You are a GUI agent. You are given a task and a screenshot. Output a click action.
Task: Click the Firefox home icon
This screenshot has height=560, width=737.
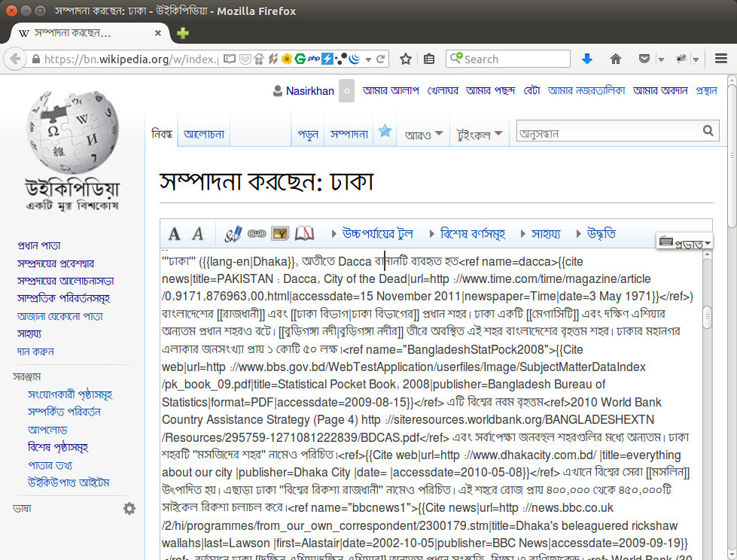[x=616, y=58]
